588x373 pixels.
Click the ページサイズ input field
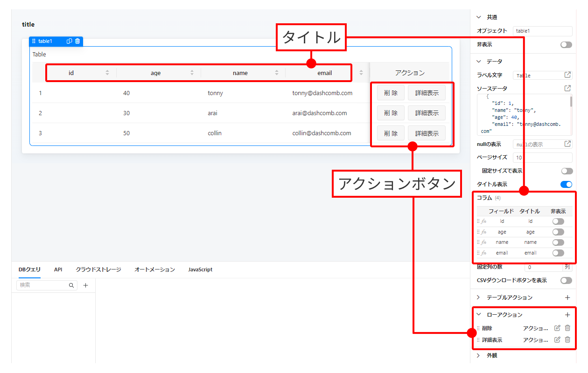[542, 158]
